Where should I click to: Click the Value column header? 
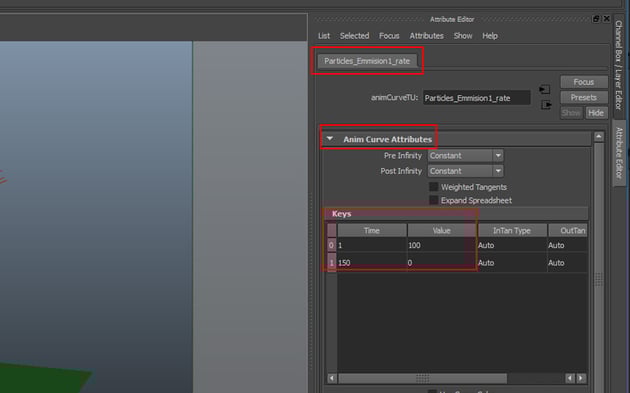pos(442,231)
